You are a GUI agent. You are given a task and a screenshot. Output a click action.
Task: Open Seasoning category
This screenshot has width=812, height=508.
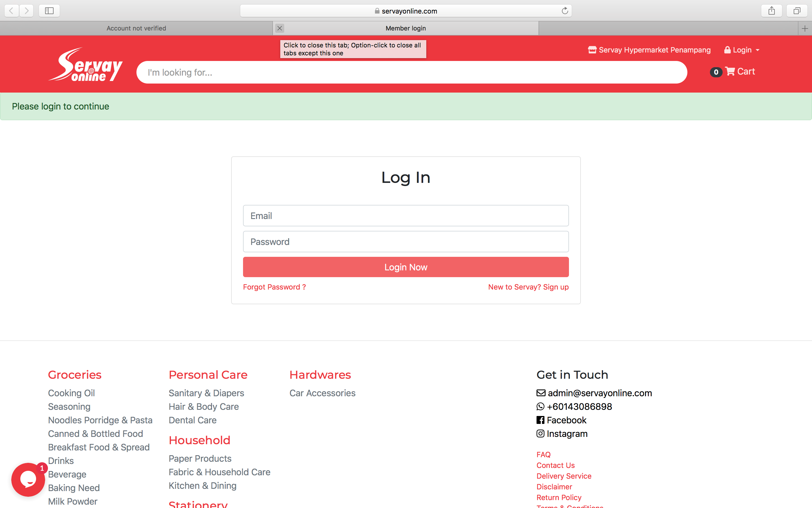(69, 406)
